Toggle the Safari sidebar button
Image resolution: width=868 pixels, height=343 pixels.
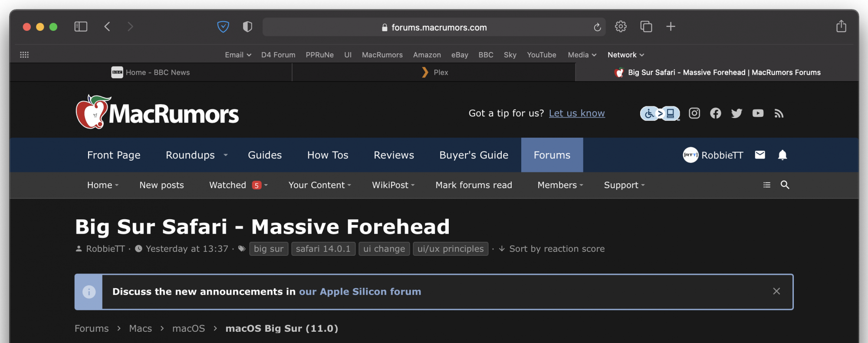point(81,26)
